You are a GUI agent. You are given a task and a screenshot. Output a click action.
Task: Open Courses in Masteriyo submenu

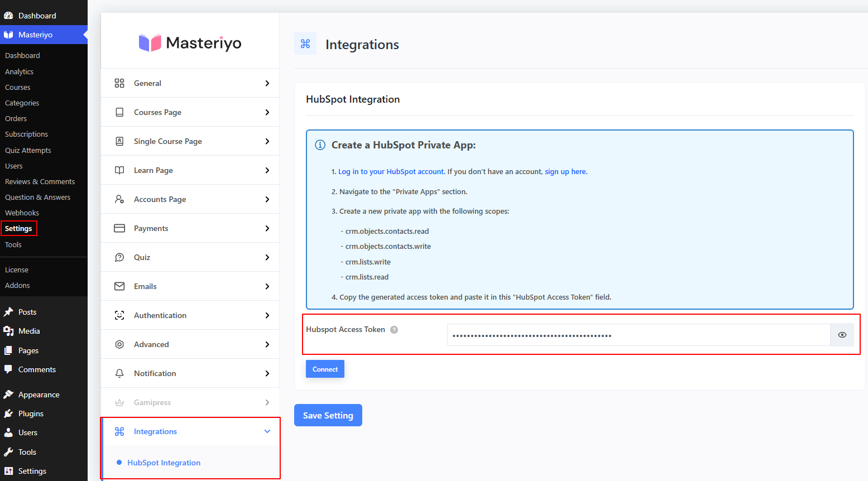click(x=18, y=87)
